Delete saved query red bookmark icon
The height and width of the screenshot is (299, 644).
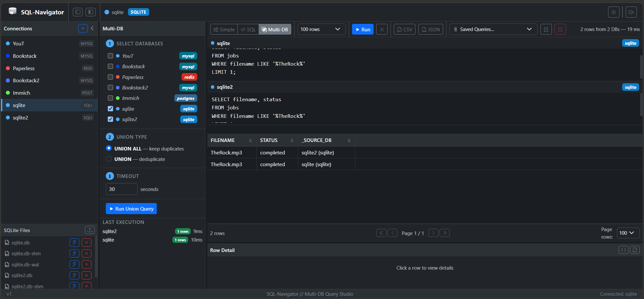[560, 29]
